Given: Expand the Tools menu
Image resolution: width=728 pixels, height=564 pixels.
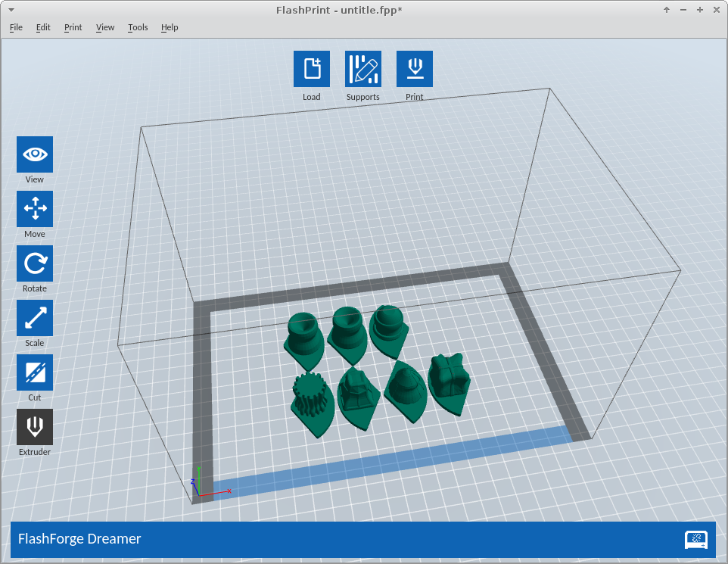Looking at the screenshot, I should coord(138,27).
